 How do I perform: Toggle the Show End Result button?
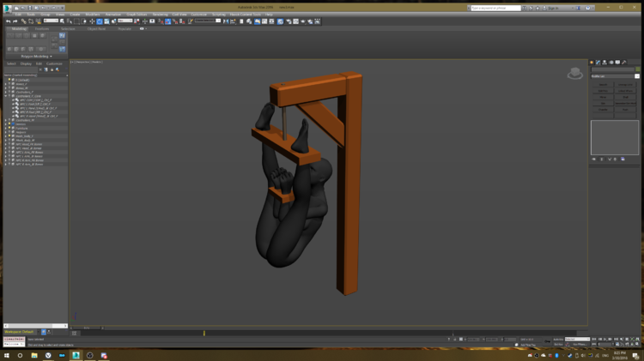tap(602, 159)
